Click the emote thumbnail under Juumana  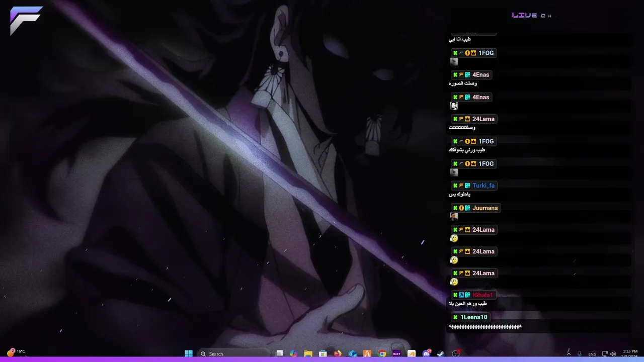pyautogui.click(x=454, y=216)
